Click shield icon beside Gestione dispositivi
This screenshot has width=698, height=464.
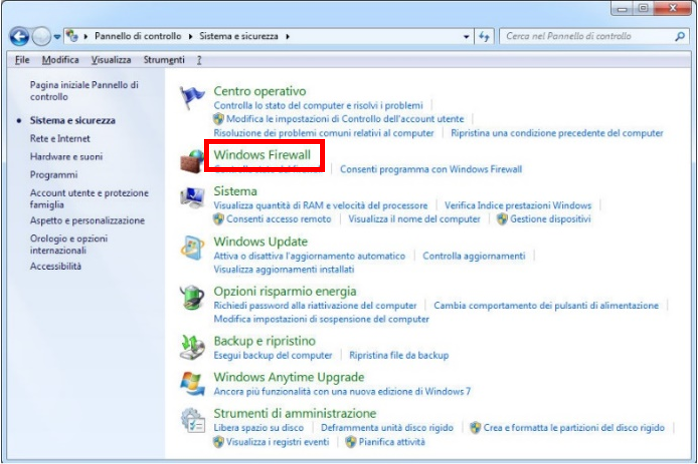502,219
